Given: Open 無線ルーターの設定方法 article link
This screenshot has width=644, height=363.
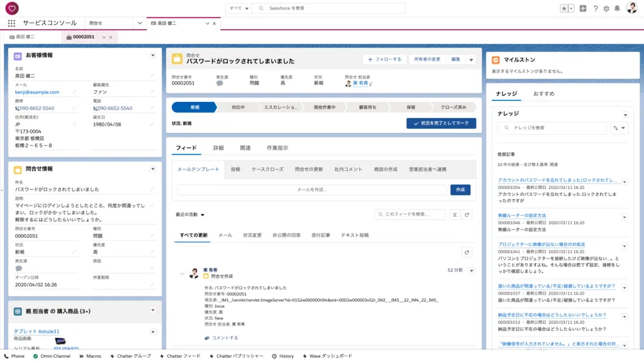Looking at the screenshot, I should [x=522, y=215].
